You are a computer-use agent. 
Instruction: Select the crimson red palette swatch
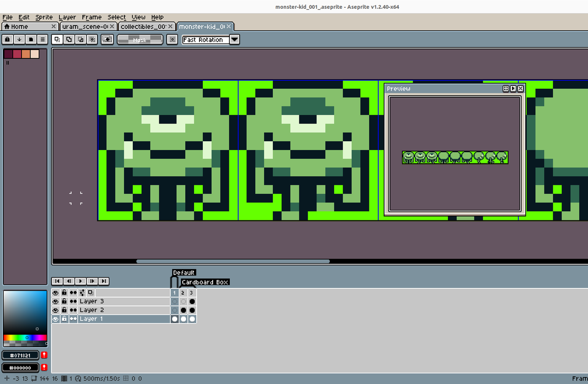click(x=17, y=54)
